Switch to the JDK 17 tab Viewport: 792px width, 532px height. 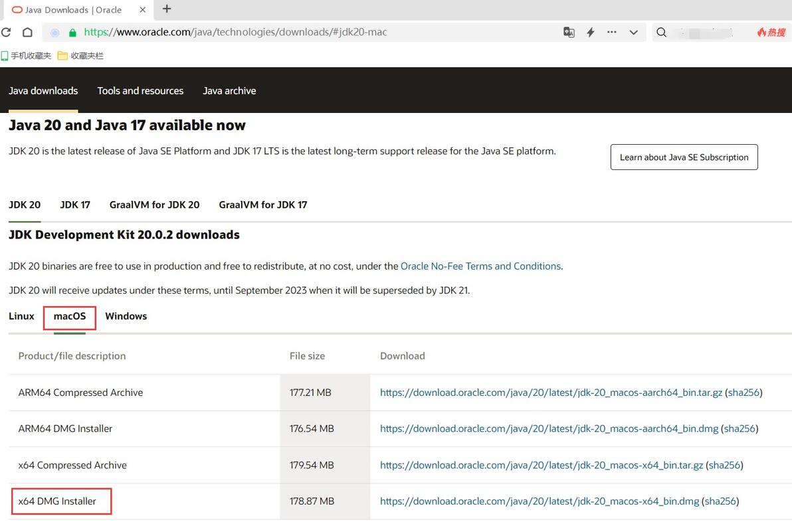[x=75, y=205]
